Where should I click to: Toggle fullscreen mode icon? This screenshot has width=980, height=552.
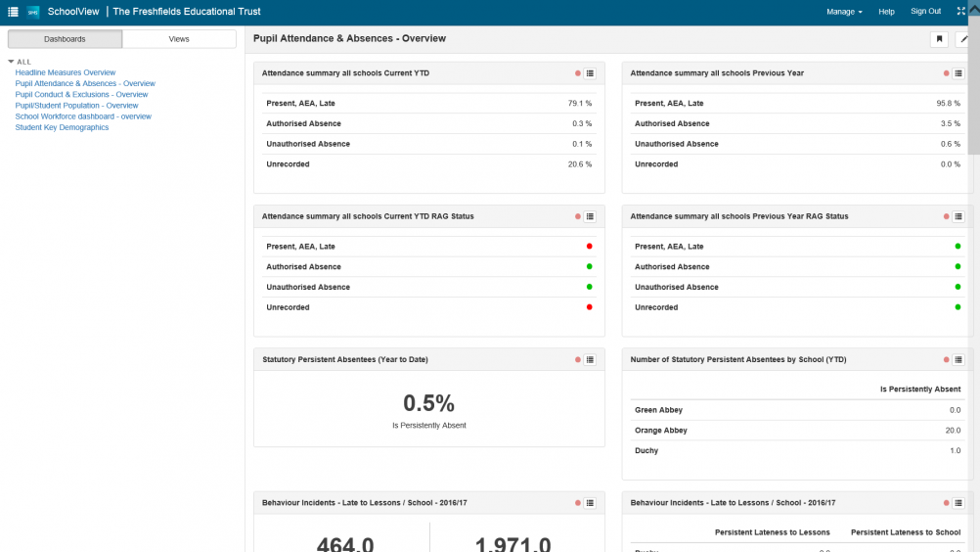tap(961, 11)
